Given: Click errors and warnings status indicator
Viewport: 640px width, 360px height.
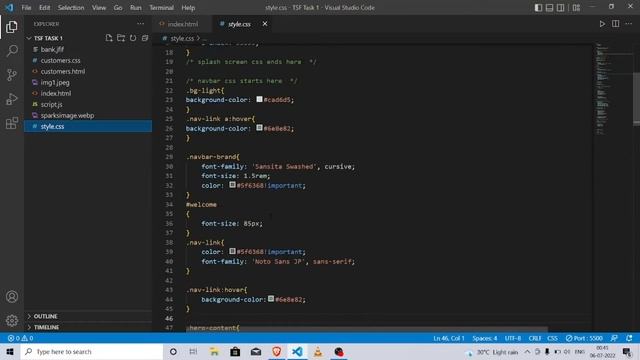Looking at the screenshot, I should (x=20, y=338).
